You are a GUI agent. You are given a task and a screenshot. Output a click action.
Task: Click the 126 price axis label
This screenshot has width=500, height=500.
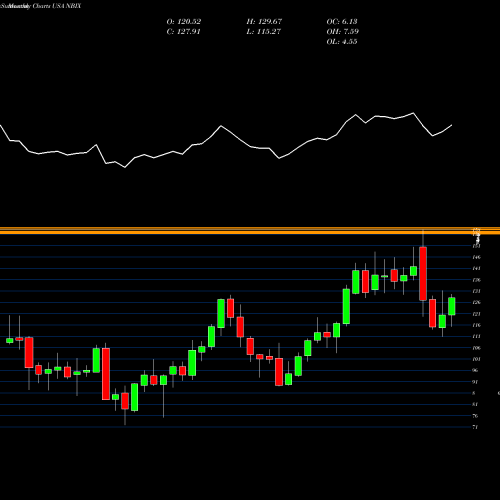tap(476, 303)
